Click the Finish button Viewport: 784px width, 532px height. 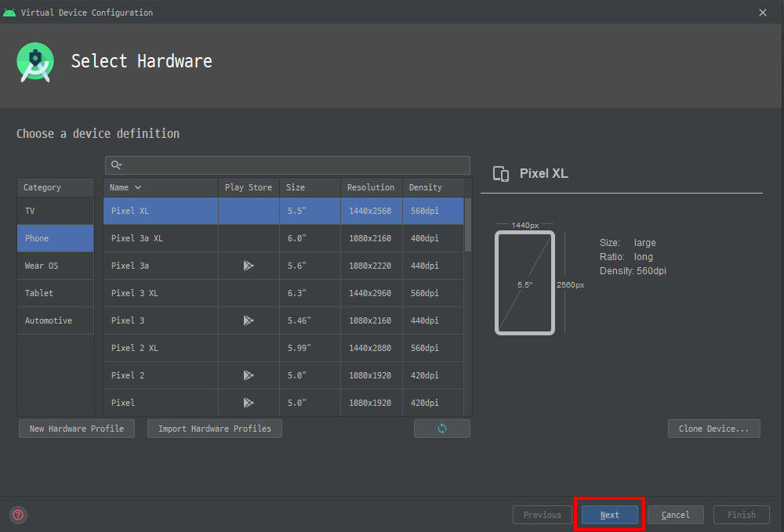point(742,515)
